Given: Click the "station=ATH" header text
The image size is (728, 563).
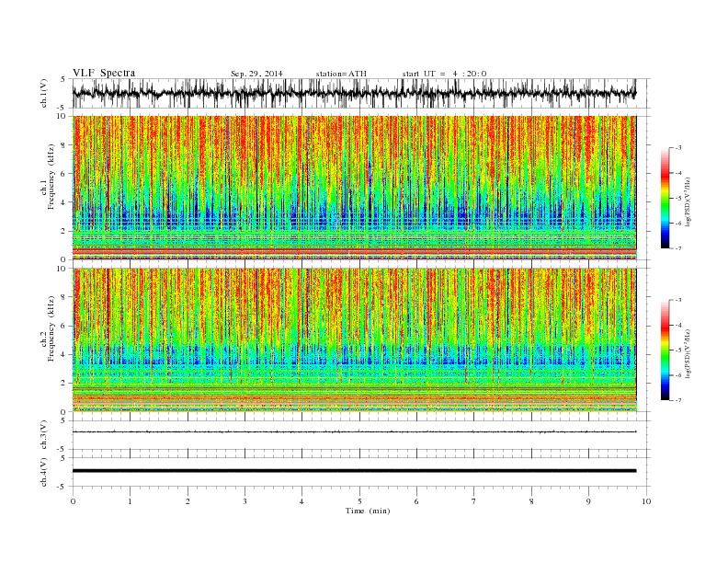Looking at the screenshot, I should pos(341,74).
